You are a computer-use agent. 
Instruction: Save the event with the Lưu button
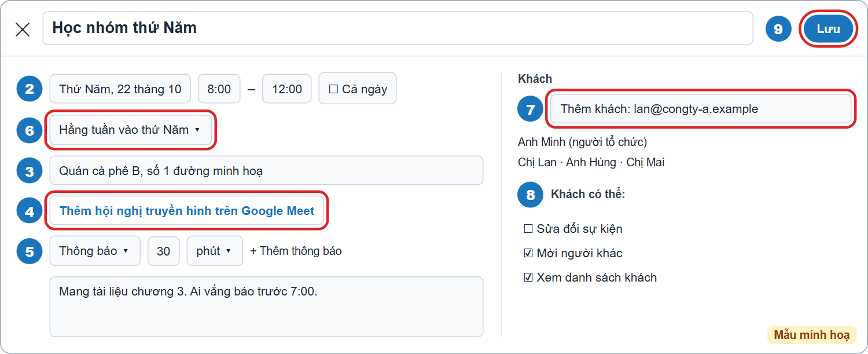click(828, 29)
